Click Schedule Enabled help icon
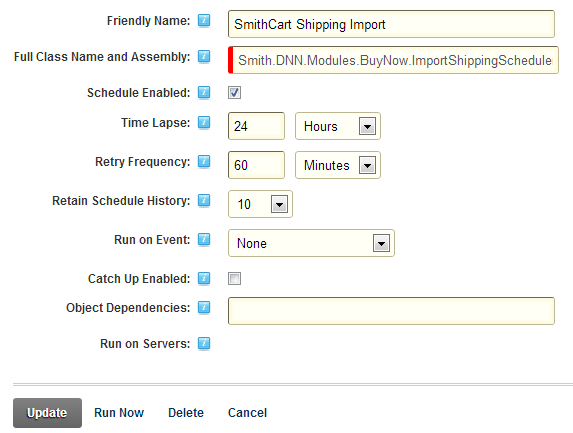 point(204,92)
